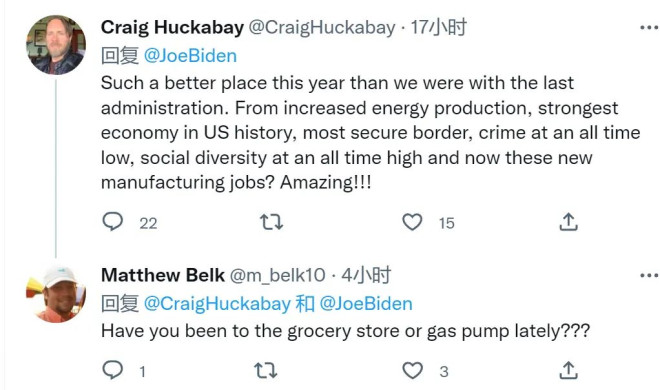Click the @JoeBiden mention in Craig's reply
This screenshot has height=390, width=660.
[190, 56]
